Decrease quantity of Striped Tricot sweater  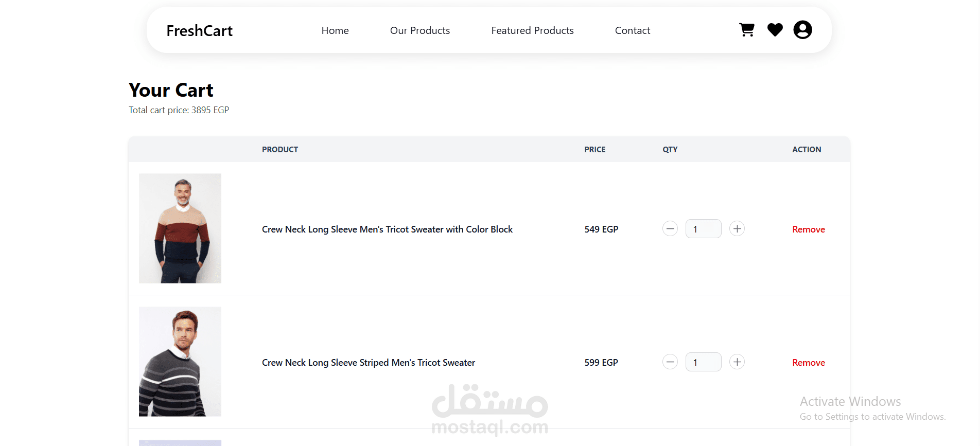coord(670,362)
